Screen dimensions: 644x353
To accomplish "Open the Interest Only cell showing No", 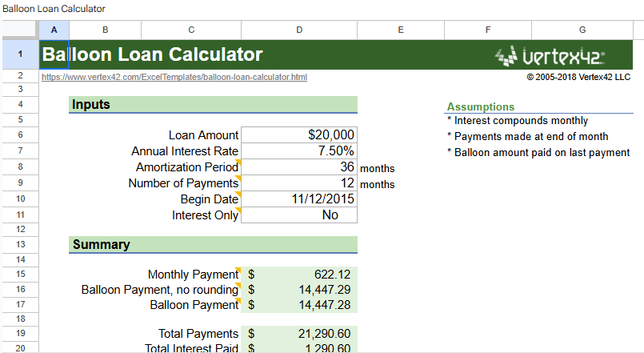I will click(x=299, y=215).
